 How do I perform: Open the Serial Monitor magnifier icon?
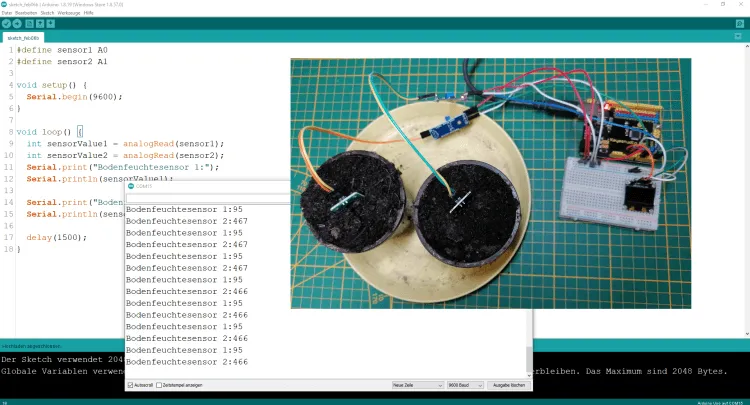pos(741,22)
